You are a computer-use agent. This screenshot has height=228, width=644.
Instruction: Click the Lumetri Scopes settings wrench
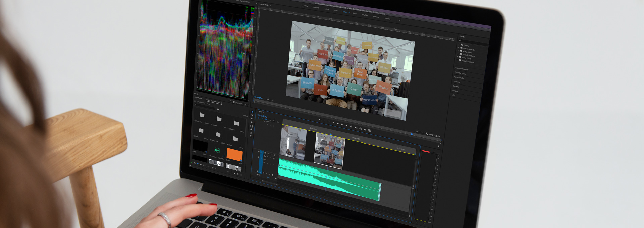[x=231, y=102]
